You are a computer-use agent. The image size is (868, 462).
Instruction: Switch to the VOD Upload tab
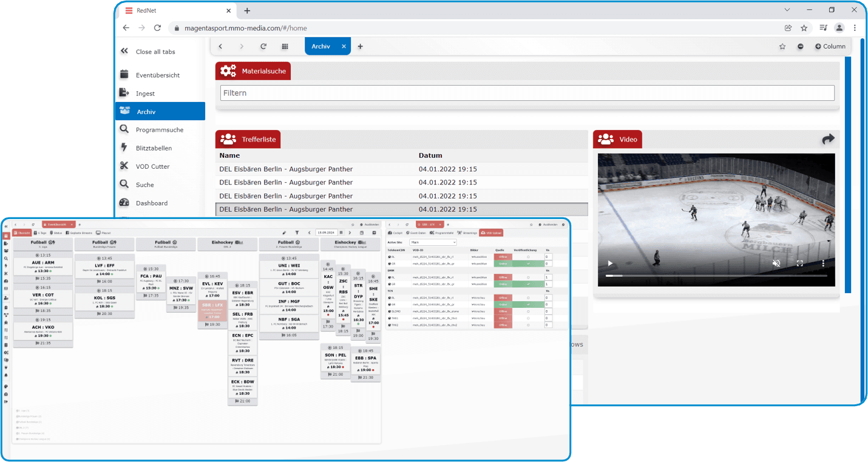(x=491, y=233)
